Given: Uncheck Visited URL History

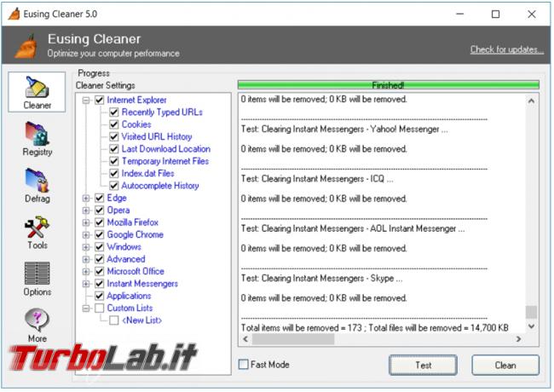Looking at the screenshot, I should coord(113,136).
